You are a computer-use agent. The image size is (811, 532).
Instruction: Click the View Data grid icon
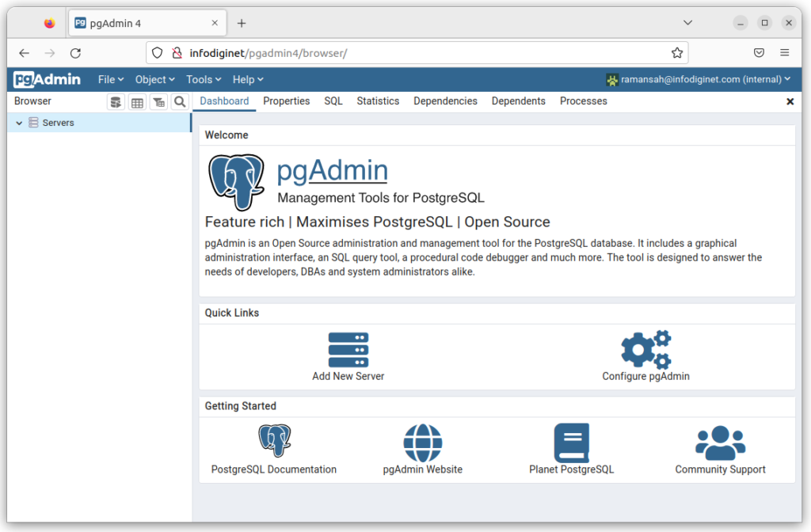(x=137, y=102)
